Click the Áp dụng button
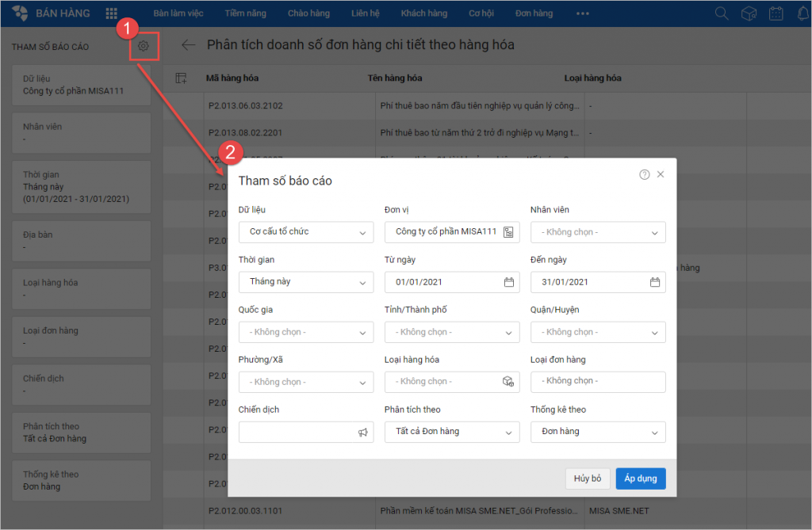Screen dimensions: 812x530 [x=641, y=479]
